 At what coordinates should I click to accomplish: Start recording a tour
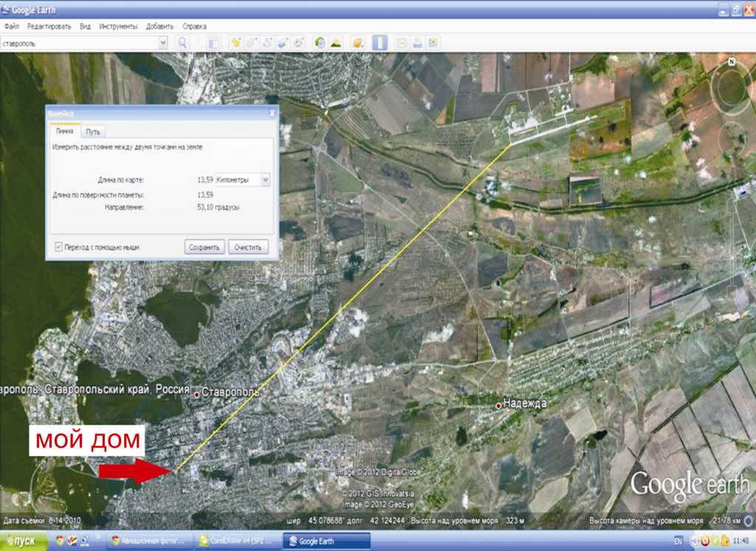tap(299, 43)
